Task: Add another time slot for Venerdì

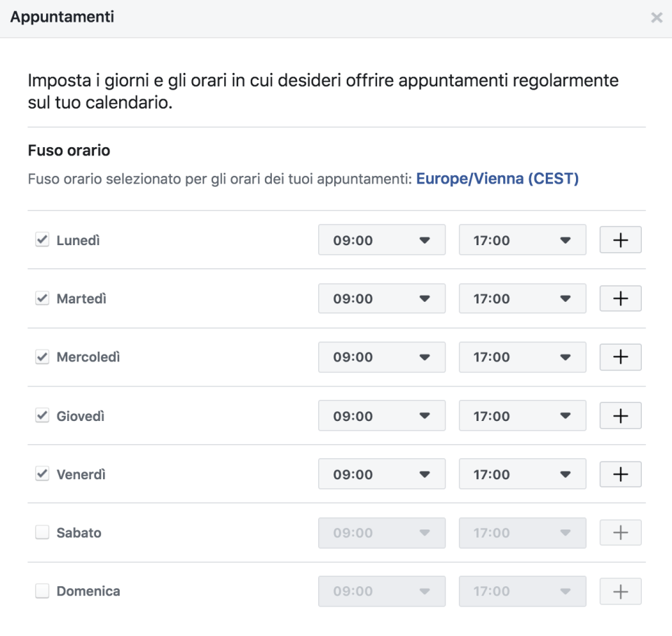Action: tap(620, 474)
